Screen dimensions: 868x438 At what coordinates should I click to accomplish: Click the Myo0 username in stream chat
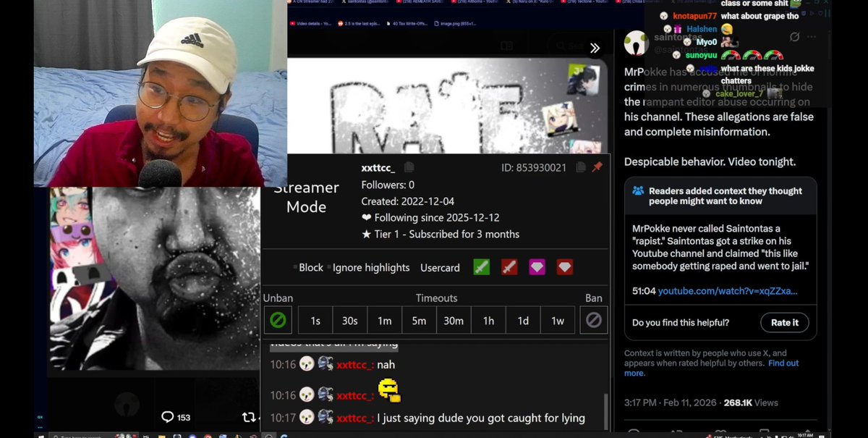706,42
